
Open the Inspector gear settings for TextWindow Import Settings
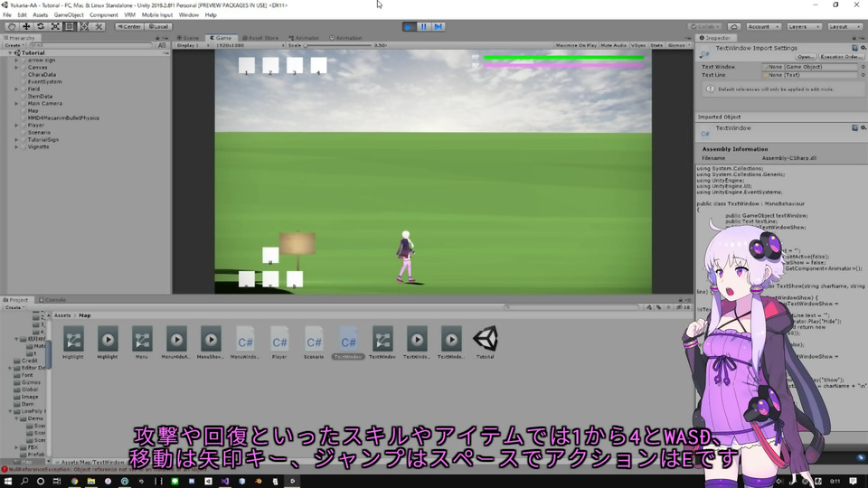pyautogui.click(x=863, y=48)
